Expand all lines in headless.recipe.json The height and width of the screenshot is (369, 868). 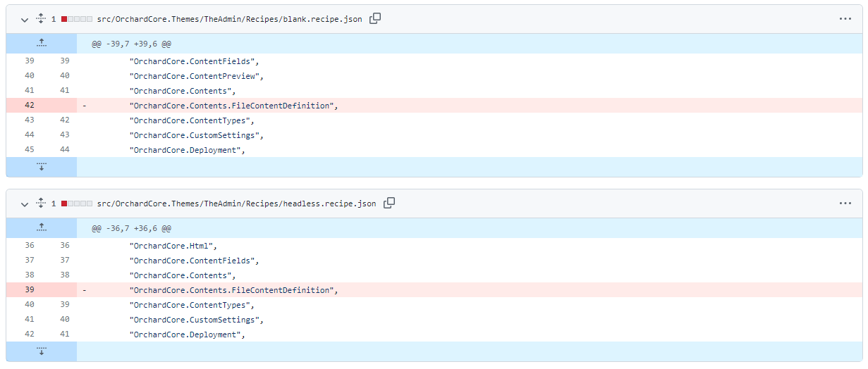coord(40,204)
